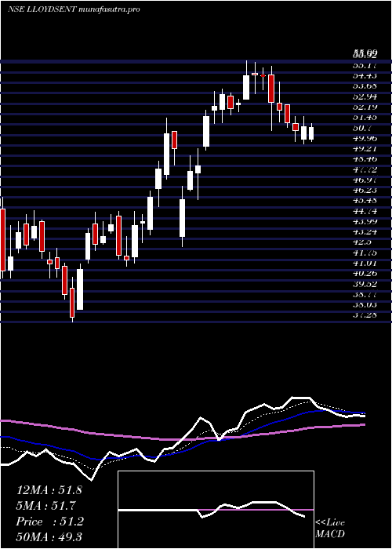Select the 46.97 price level label
Screen dimensions: 392x549
pos(365,180)
